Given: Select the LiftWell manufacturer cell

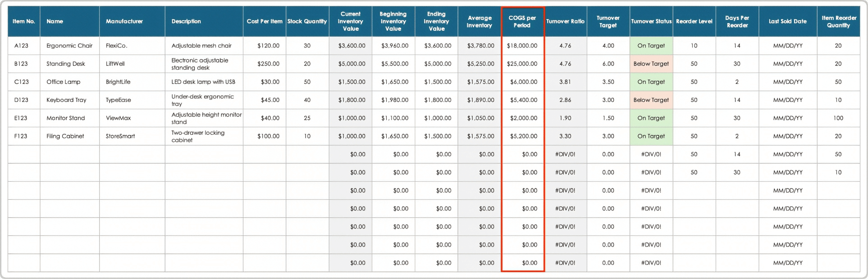Looking at the screenshot, I should 115,64.
